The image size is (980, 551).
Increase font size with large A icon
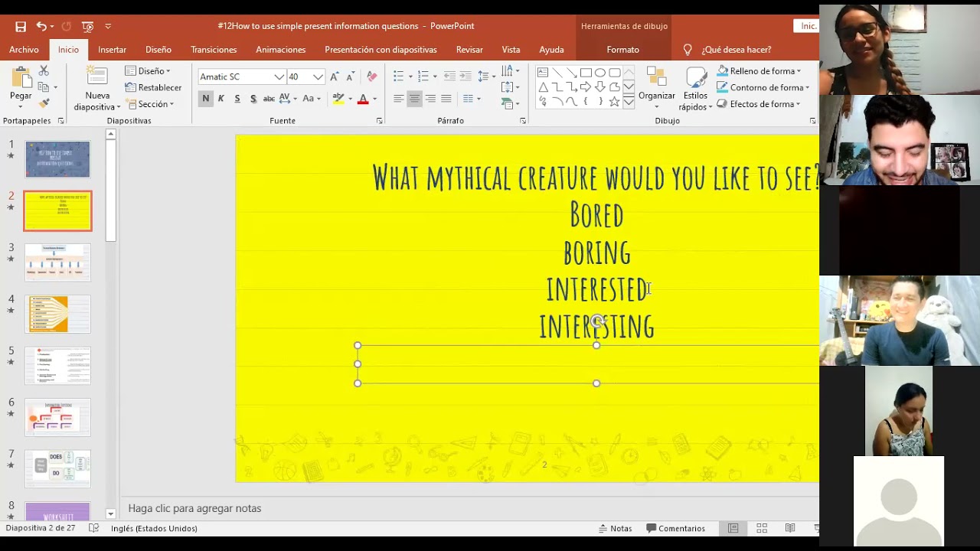(334, 77)
